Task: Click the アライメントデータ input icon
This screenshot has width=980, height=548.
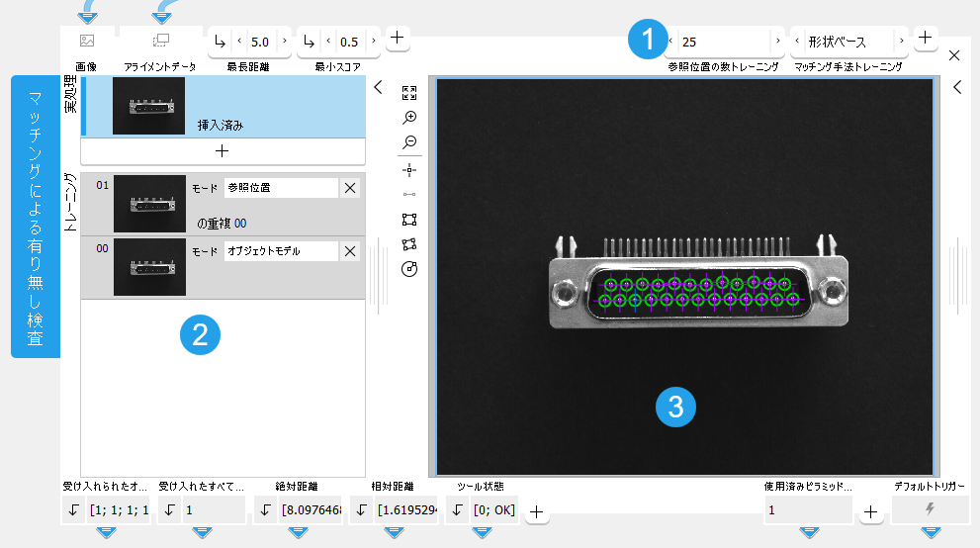Action: point(160,41)
